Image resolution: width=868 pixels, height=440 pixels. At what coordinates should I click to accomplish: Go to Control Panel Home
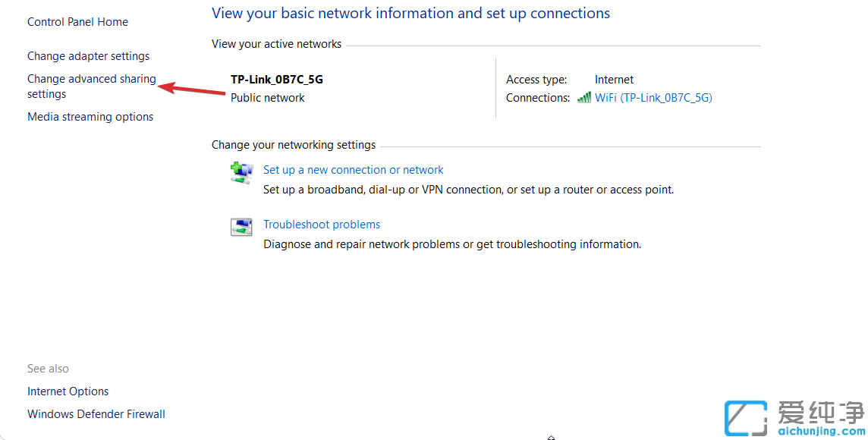77,22
